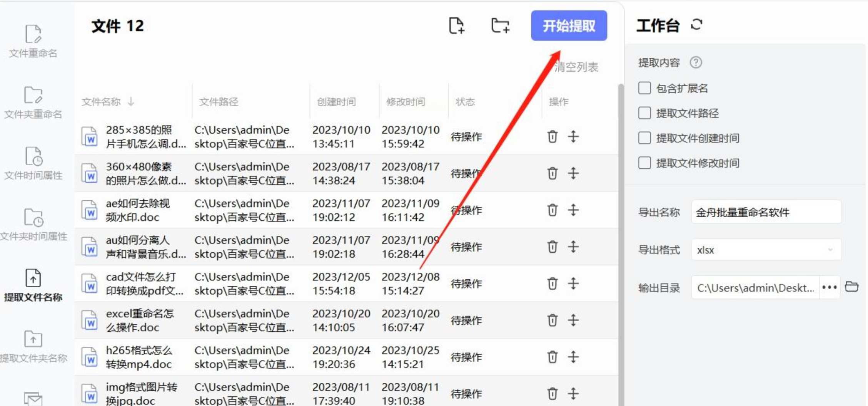Click creation time 2023/10/10 13:45:11
868x406 pixels.
coord(341,137)
